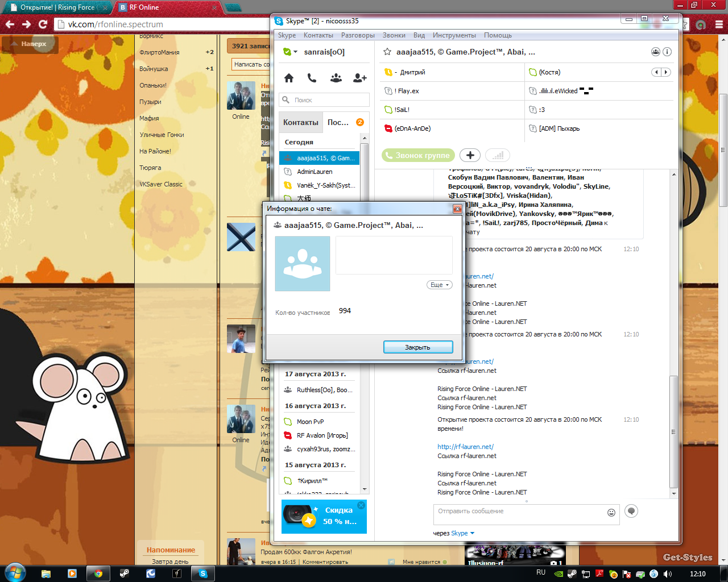Image resolution: width=728 pixels, height=582 pixels.
Task: Open Skype status dropdown next to sanrais[oO]
Action: (x=290, y=52)
